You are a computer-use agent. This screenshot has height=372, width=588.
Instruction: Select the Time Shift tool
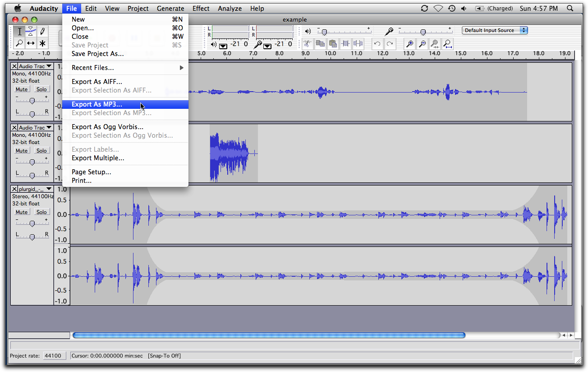(x=31, y=43)
